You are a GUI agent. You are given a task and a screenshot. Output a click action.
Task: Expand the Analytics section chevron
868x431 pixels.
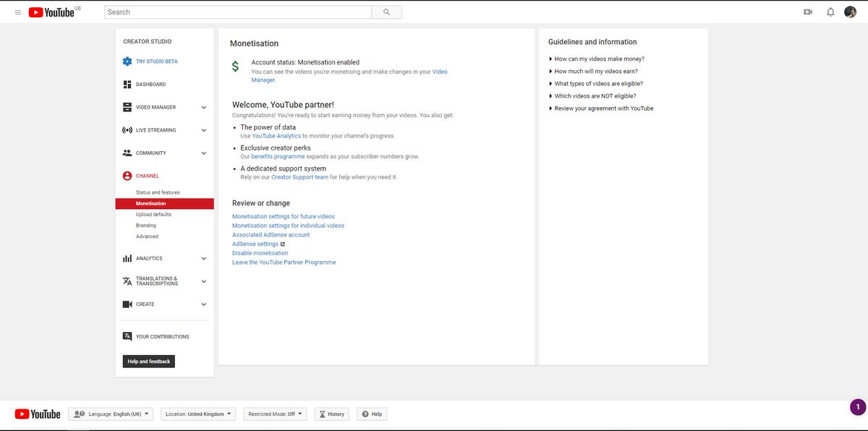[204, 258]
